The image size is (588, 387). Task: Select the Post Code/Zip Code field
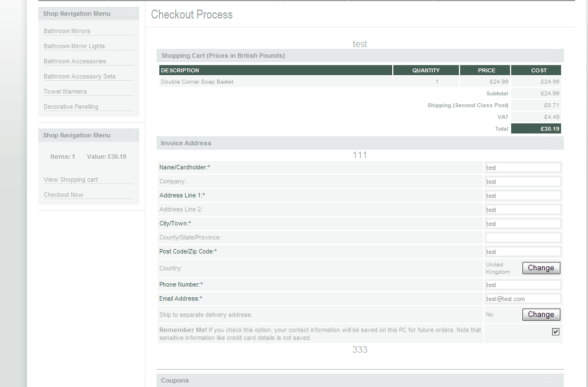point(523,252)
